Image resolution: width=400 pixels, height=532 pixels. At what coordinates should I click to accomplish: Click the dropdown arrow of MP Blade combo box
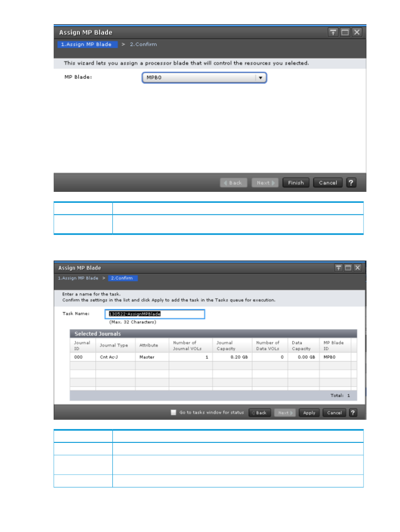[260, 77]
